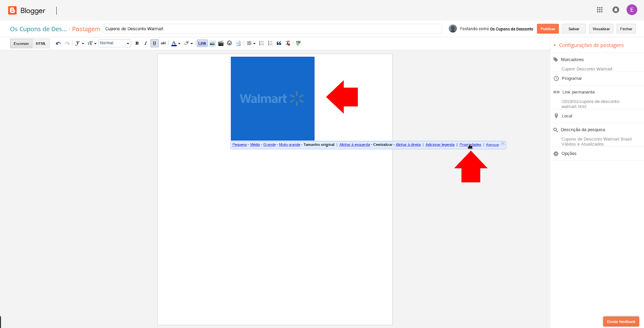Apply quote formatting
The width and height of the screenshot is (644, 328).
click(x=279, y=43)
